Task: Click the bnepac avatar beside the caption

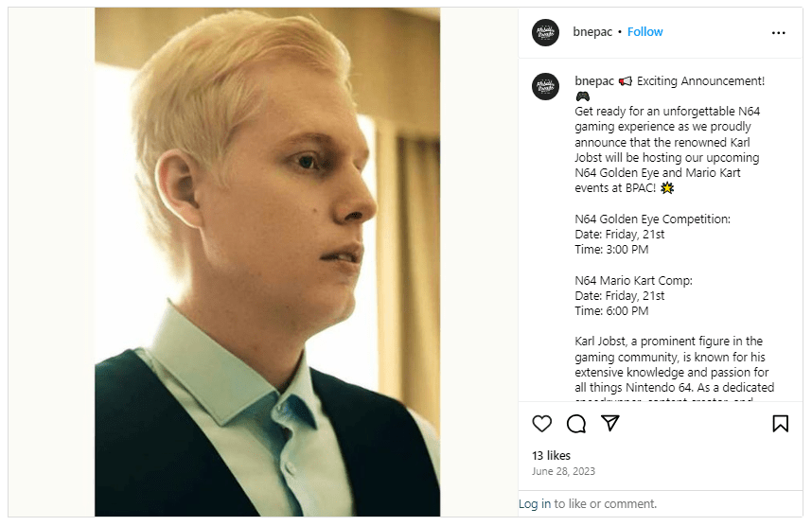Action: 544,86
